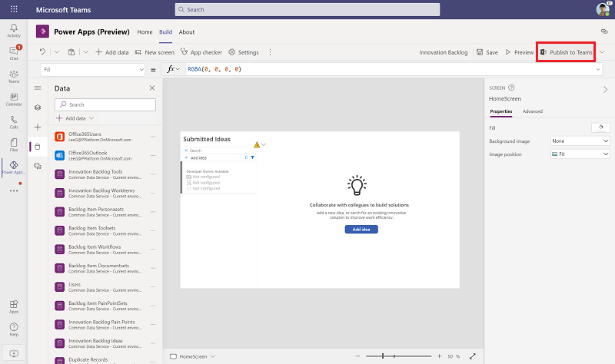Click the paste clipboard icon
This screenshot has width=615, height=364.
(x=71, y=52)
